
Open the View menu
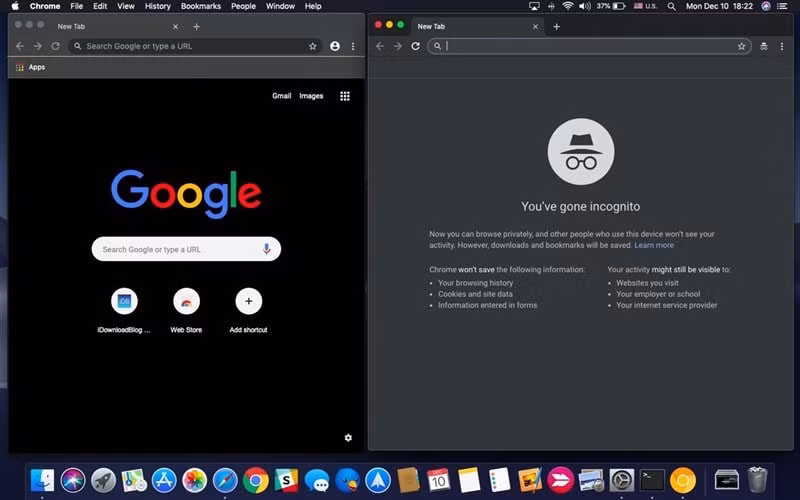point(126,6)
